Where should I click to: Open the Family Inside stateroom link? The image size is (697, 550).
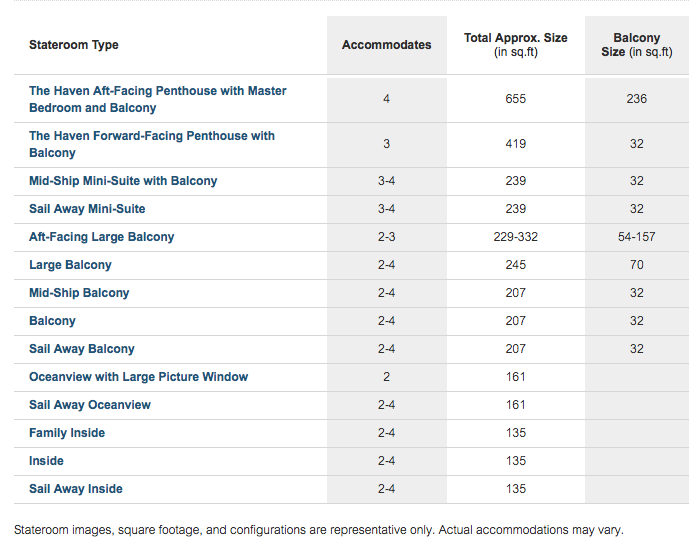pyautogui.click(x=67, y=433)
